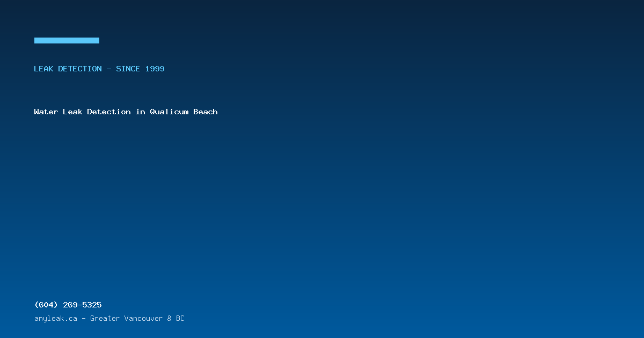The height and width of the screenshot is (338, 644).
Task: Click the phone number (604) 269-5325
Action: click(x=68, y=305)
